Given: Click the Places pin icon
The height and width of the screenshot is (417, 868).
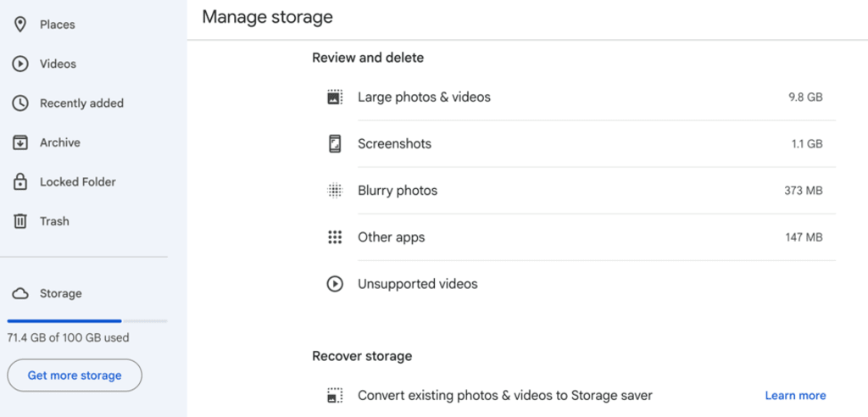Looking at the screenshot, I should (20, 25).
